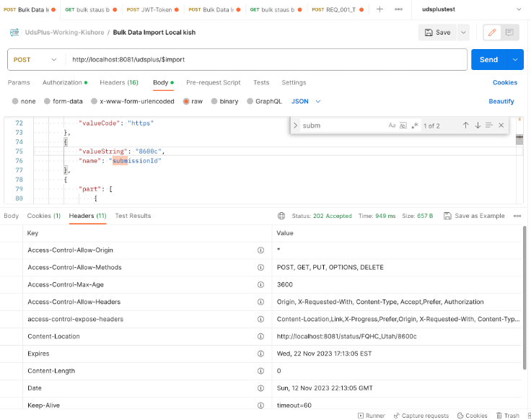Open request Headers (16) tab
This screenshot has width=531, height=420.
[119, 83]
